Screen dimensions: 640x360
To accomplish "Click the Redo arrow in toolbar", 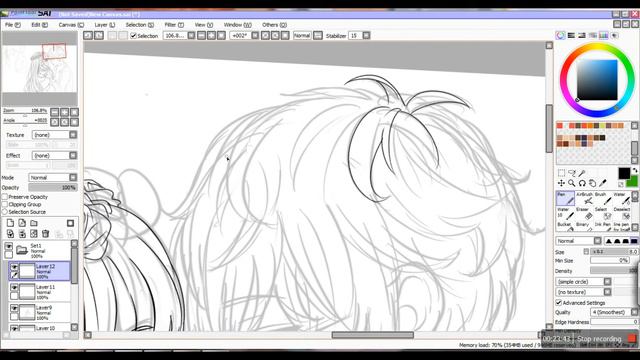I will [x=99, y=36].
